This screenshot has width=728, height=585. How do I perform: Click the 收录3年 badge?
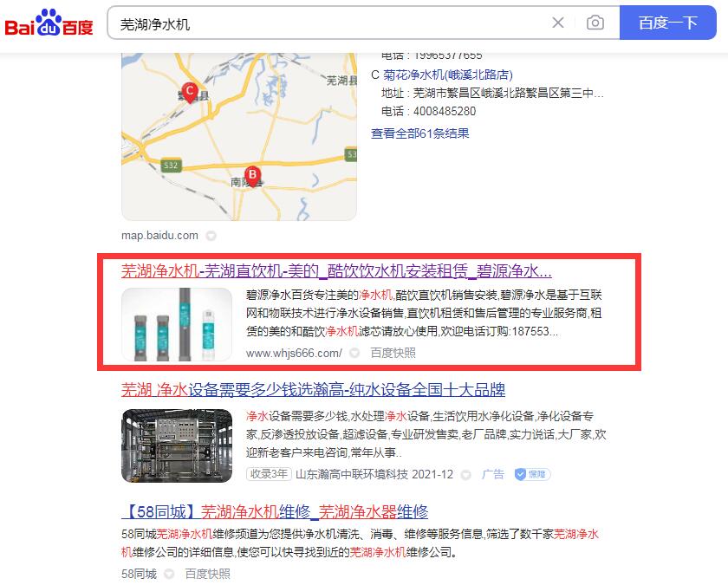click(269, 474)
